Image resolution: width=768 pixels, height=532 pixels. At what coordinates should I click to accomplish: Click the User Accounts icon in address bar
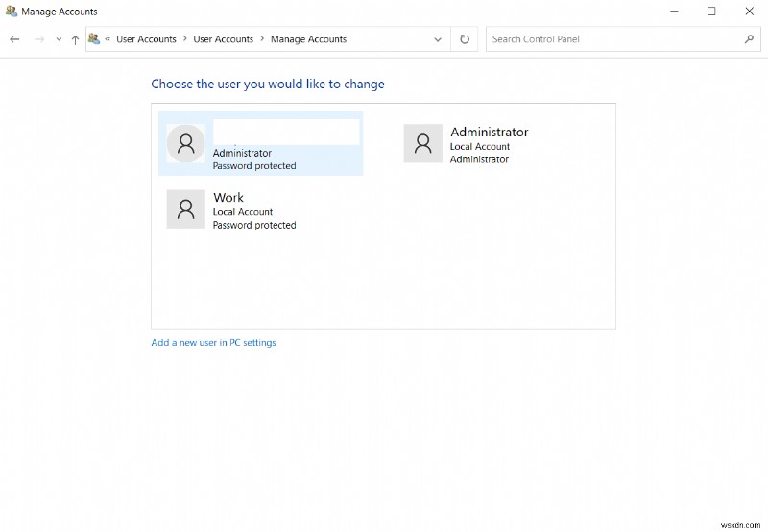(x=94, y=39)
